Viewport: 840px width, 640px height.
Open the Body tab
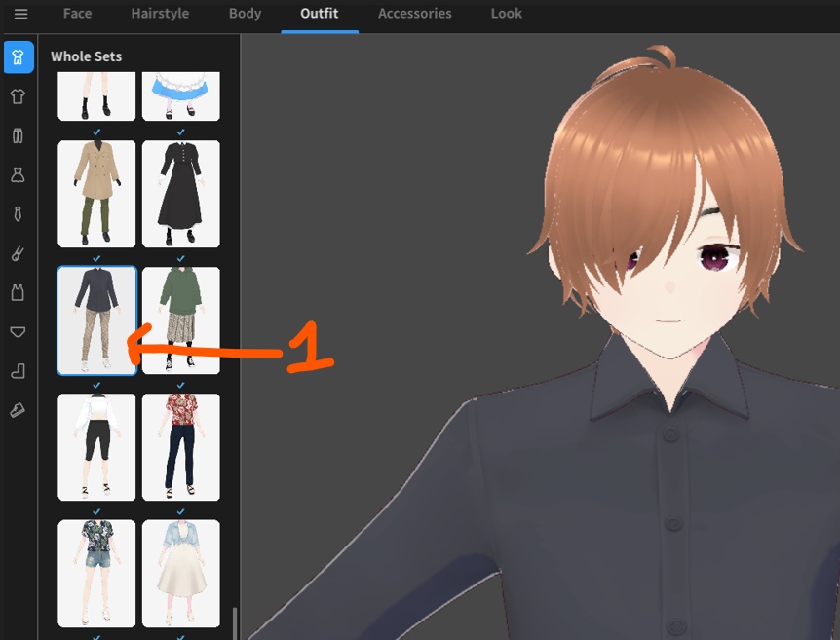click(x=245, y=14)
